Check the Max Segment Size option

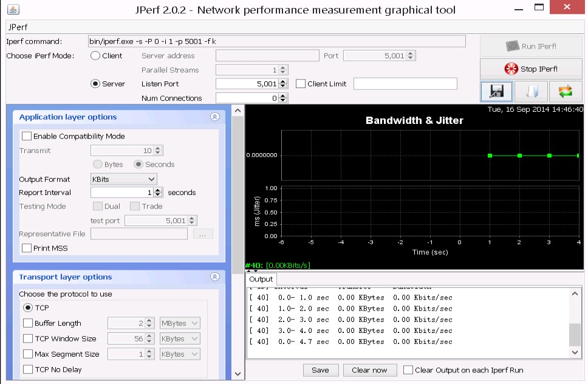pyautogui.click(x=28, y=354)
